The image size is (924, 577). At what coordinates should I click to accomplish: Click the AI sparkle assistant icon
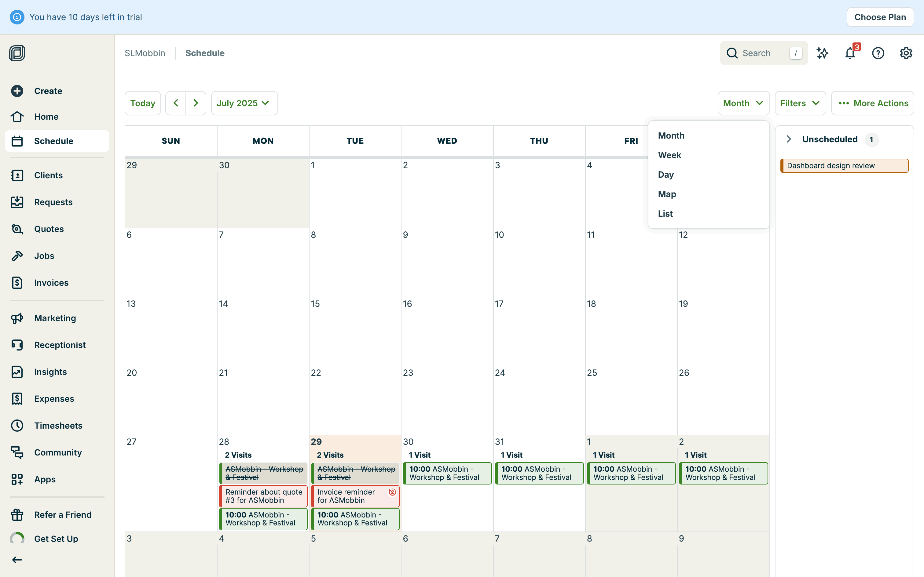[822, 53]
